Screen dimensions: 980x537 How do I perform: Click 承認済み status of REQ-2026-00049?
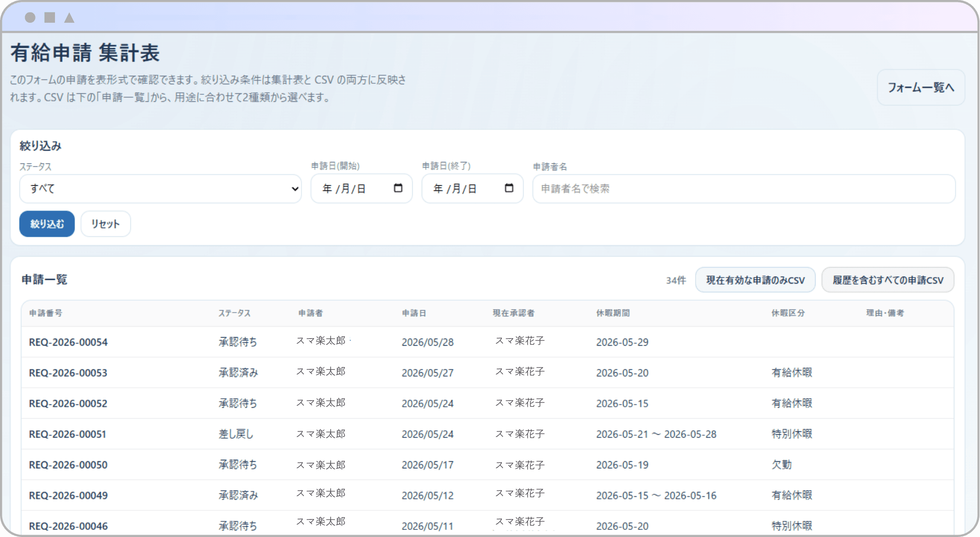tap(238, 495)
